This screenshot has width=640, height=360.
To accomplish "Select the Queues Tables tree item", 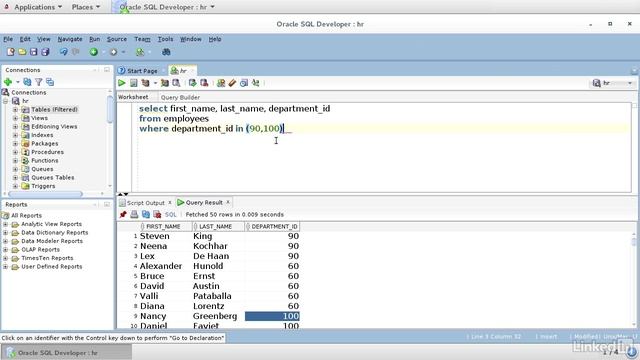I will click(x=53, y=178).
